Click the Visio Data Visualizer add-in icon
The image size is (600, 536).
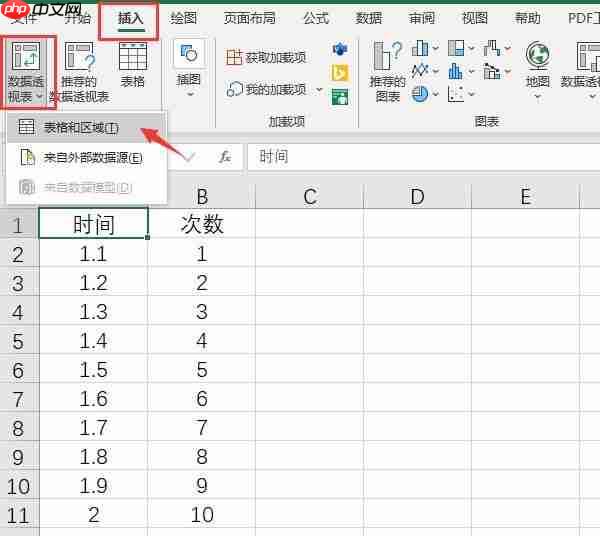pyautogui.click(x=340, y=49)
